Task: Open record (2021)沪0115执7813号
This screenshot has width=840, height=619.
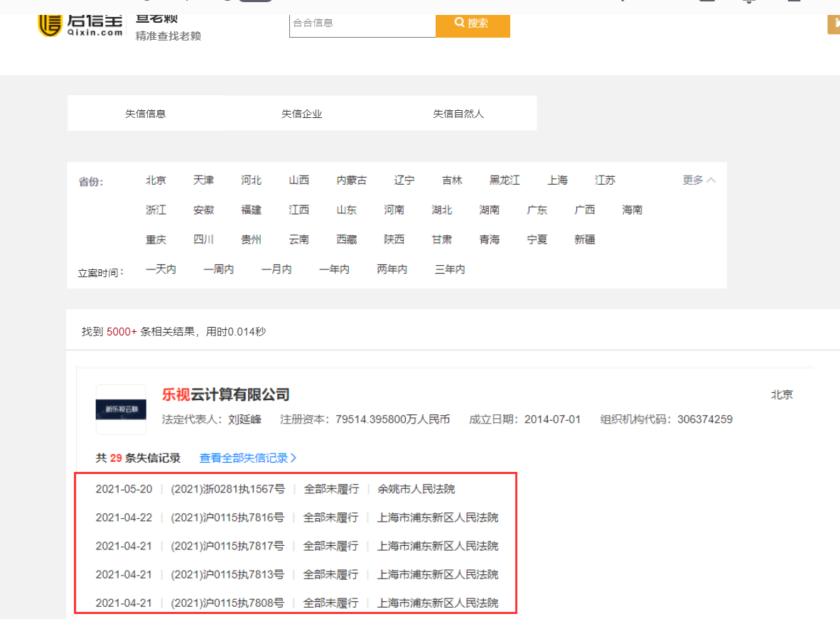Action: 227,574
